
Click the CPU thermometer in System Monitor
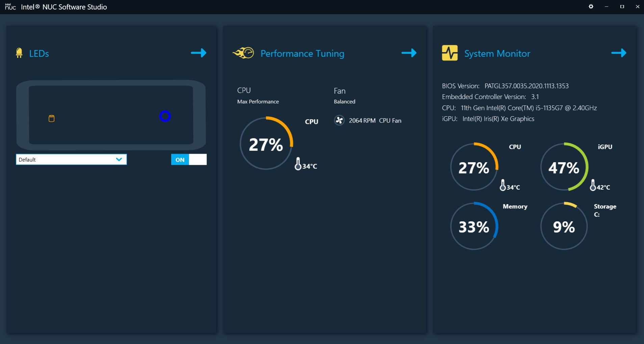(x=503, y=185)
